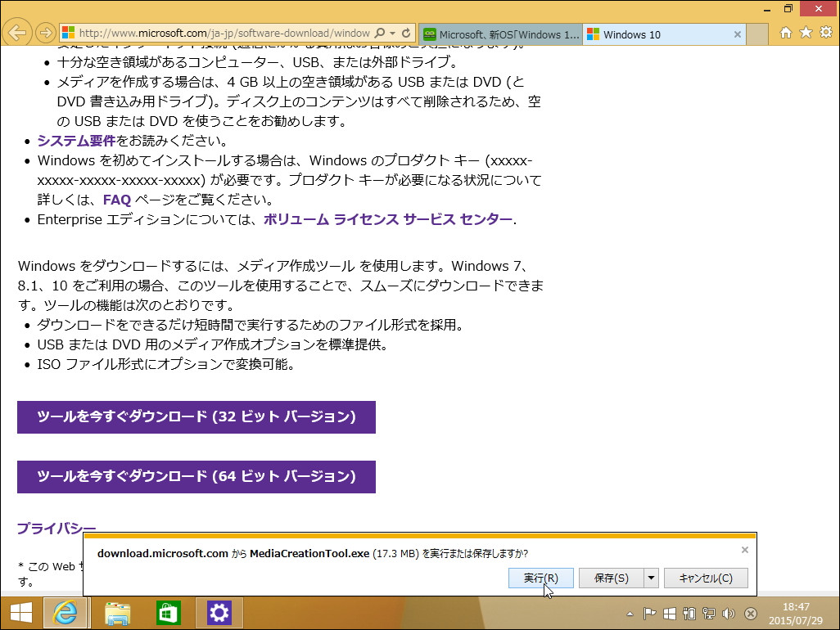Open Windows Store from taskbar

coord(168,613)
